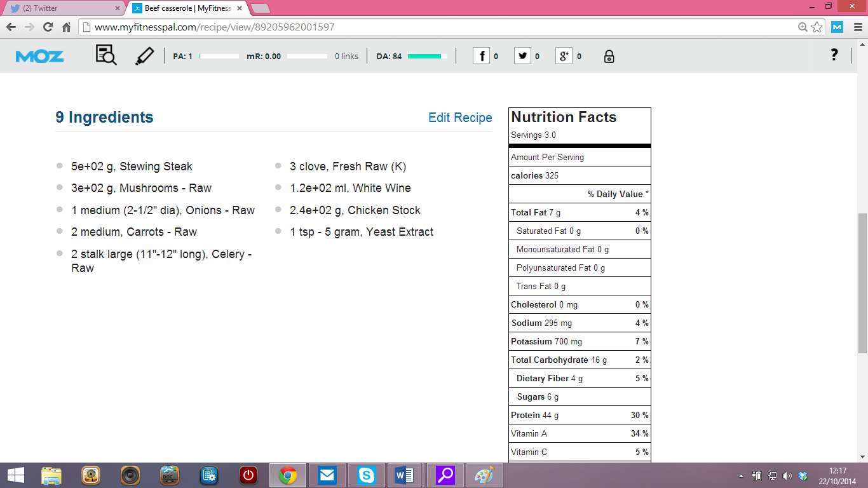The image size is (868, 488).
Task: Click the MozBar padlock icon
Action: point(609,57)
